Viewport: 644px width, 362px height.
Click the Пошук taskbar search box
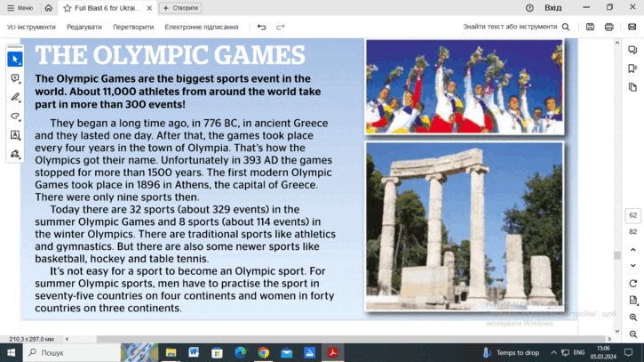(x=71, y=352)
